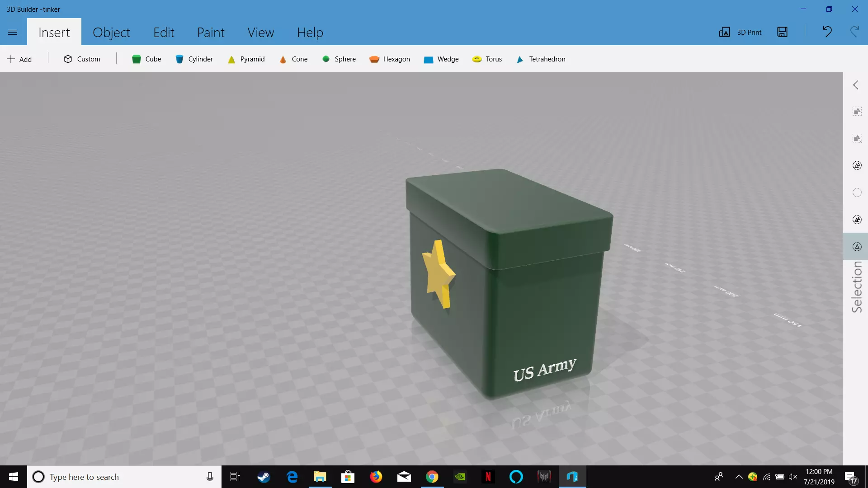The width and height of the screenshot is (868, 488).
Task: Open Steam from the taskbar
Action: (x=264, y=477)
